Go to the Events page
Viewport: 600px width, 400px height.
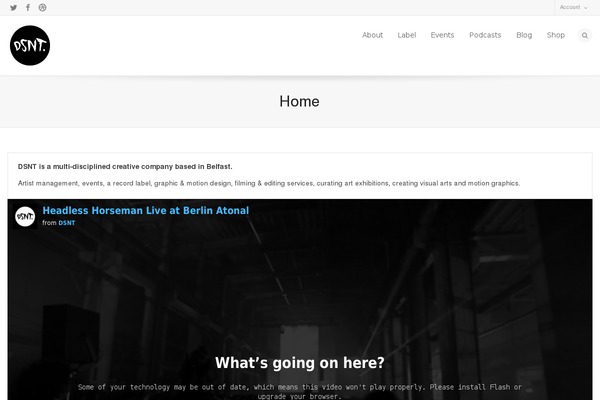[442, 35]
